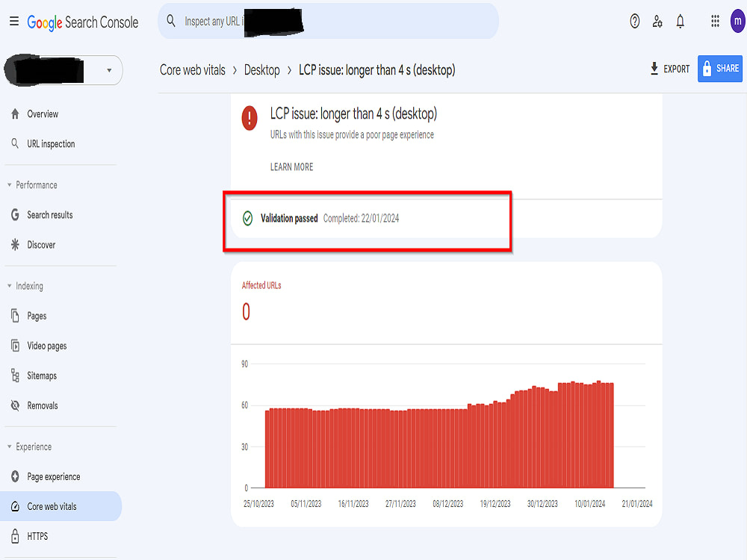The height and width of the screenshot is (560, 747).
Task: Open the Google apps grid
Action: [715, 22]
